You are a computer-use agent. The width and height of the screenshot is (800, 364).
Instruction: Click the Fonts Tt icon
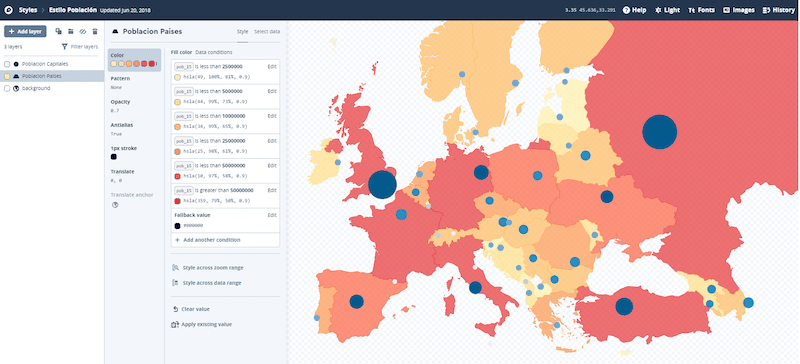[x=691, y=10]
